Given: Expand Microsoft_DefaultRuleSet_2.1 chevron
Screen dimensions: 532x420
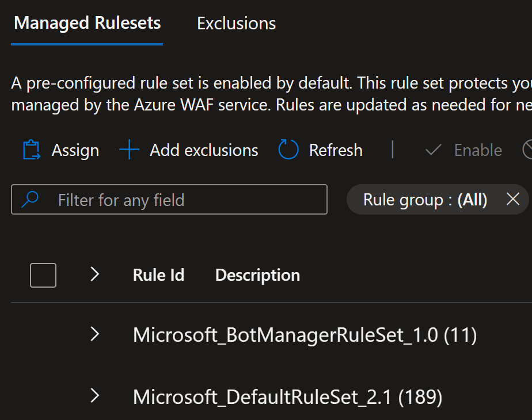Looking at the screenshot, I should [x=95, y=396].
